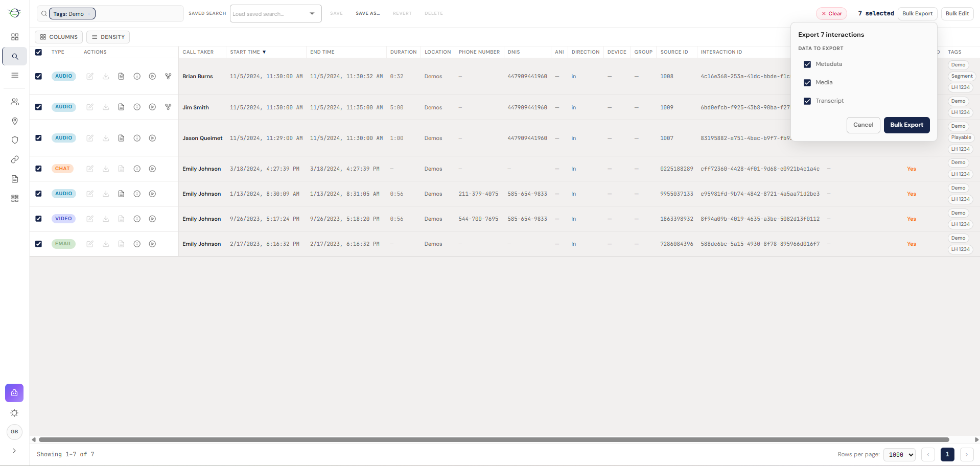Sort by the Duration column header
Viewport: 980px width, 466px height.
(403, 52)
